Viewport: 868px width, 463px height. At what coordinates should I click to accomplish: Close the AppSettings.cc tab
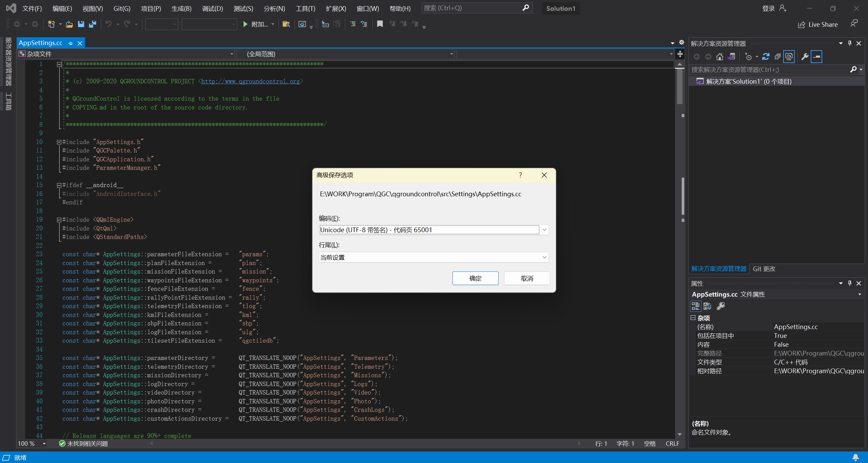pyautogui.click(x=80, y=43)
